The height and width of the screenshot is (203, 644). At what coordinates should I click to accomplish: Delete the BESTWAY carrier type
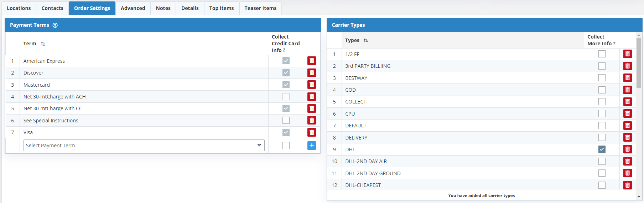point(628,78)
